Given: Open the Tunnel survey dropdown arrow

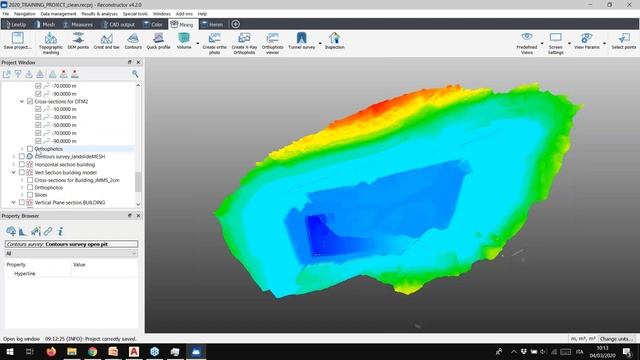Looking at the screenshot, I should coord(320,43).
